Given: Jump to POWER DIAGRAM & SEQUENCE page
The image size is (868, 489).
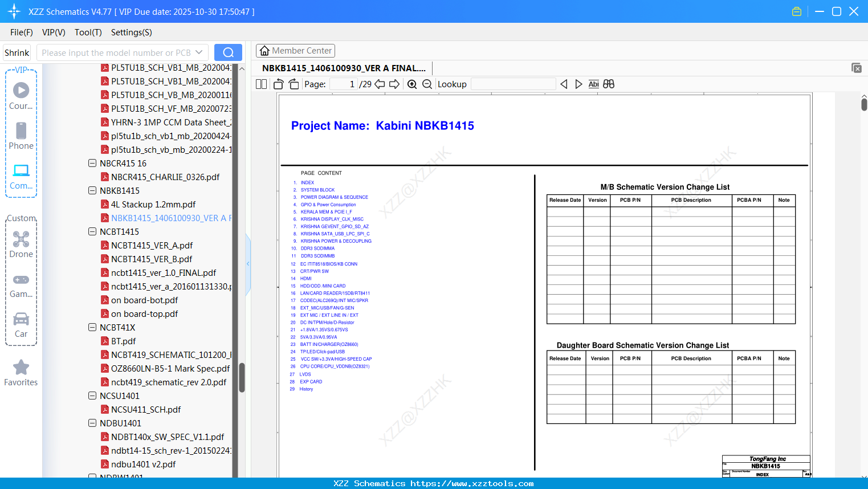Looking at the screenshot, I should (335, 197).
